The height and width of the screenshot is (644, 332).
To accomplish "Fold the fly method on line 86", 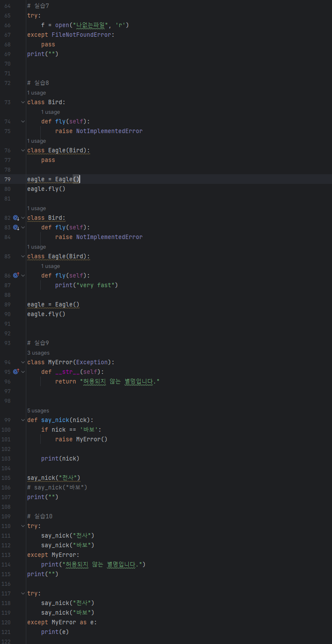I will tap(23, 275).
